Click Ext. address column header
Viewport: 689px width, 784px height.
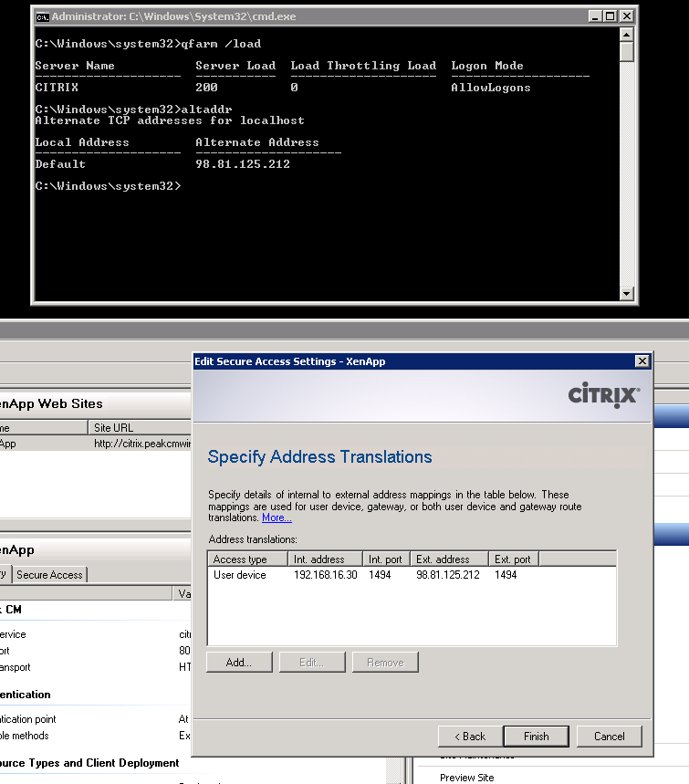tap(450, 559)
